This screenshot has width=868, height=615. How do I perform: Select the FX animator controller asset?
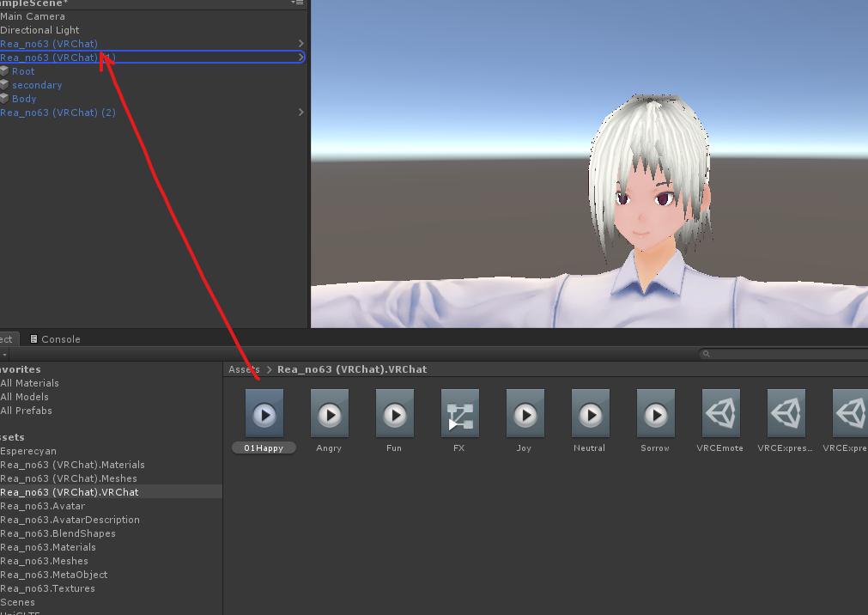(x=460, y=413)
